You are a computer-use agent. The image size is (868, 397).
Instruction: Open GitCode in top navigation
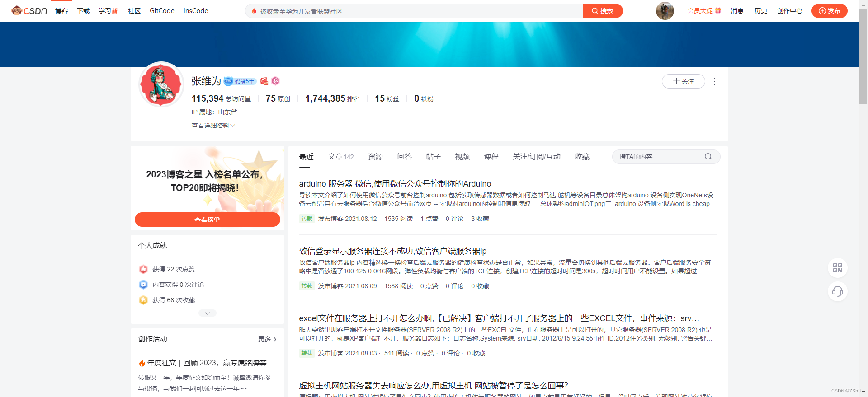tap(162, 11)
